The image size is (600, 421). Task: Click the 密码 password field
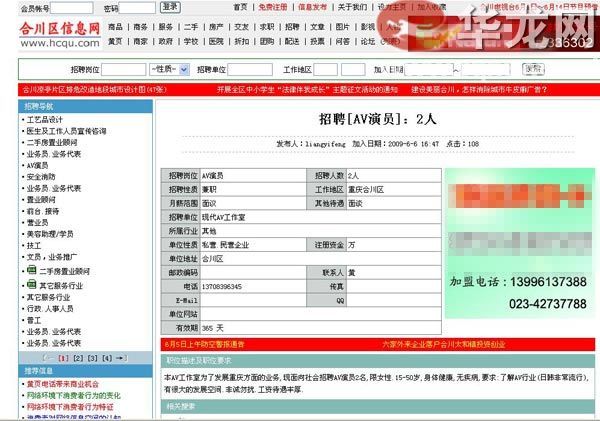pos(135,7)
